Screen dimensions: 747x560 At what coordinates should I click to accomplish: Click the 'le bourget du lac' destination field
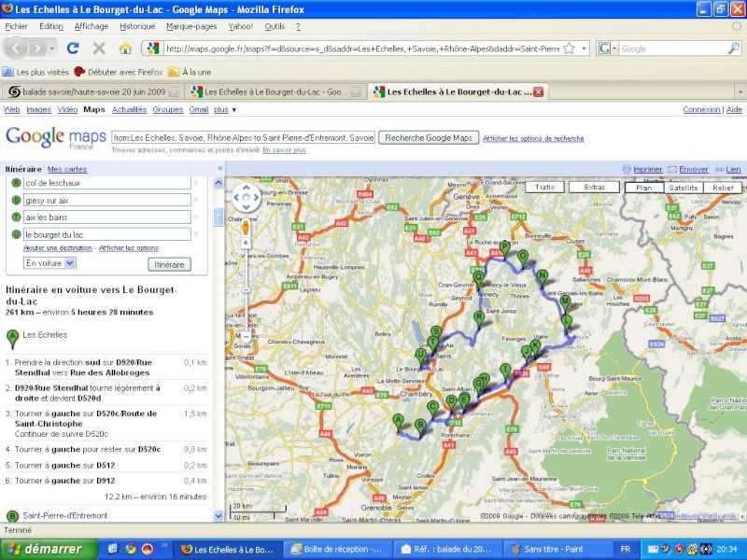click(x=107, y=234)
